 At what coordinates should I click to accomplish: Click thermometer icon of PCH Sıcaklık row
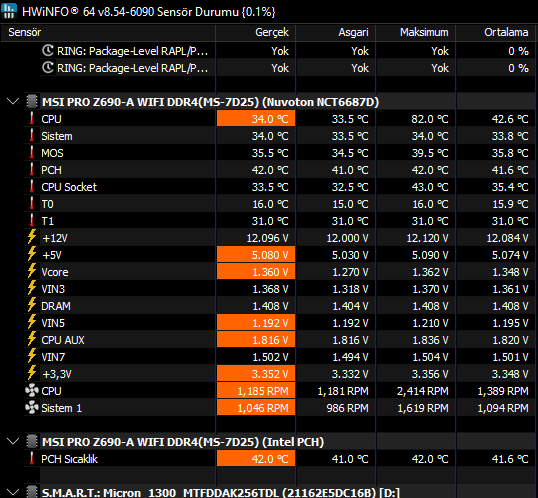coord(32,459)
